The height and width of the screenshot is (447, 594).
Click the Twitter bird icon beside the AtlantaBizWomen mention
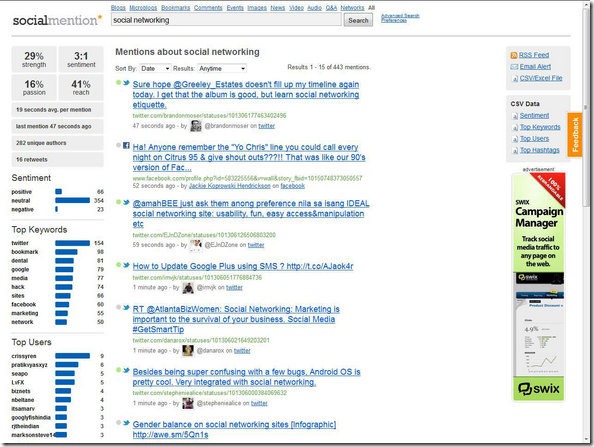point(126,307)
